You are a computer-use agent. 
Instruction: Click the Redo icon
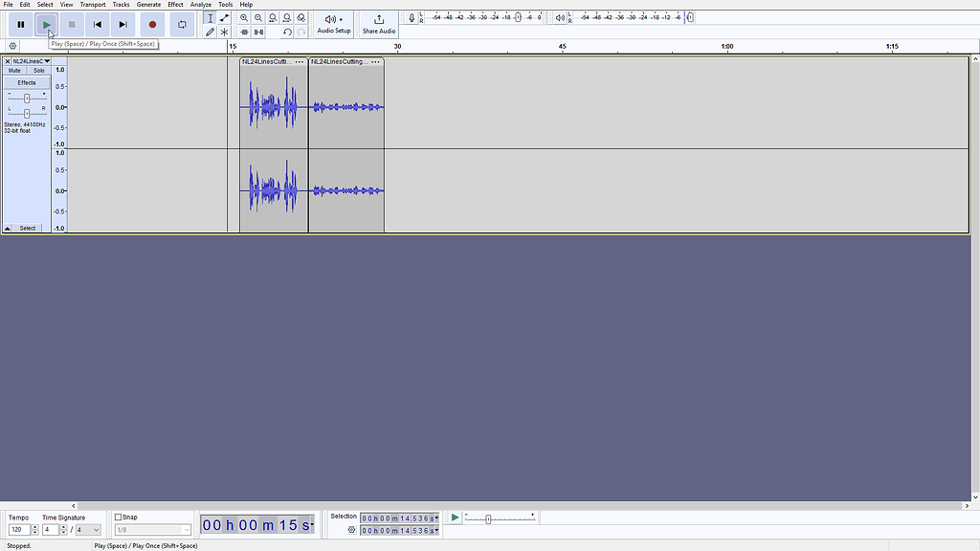click(301, 32)
